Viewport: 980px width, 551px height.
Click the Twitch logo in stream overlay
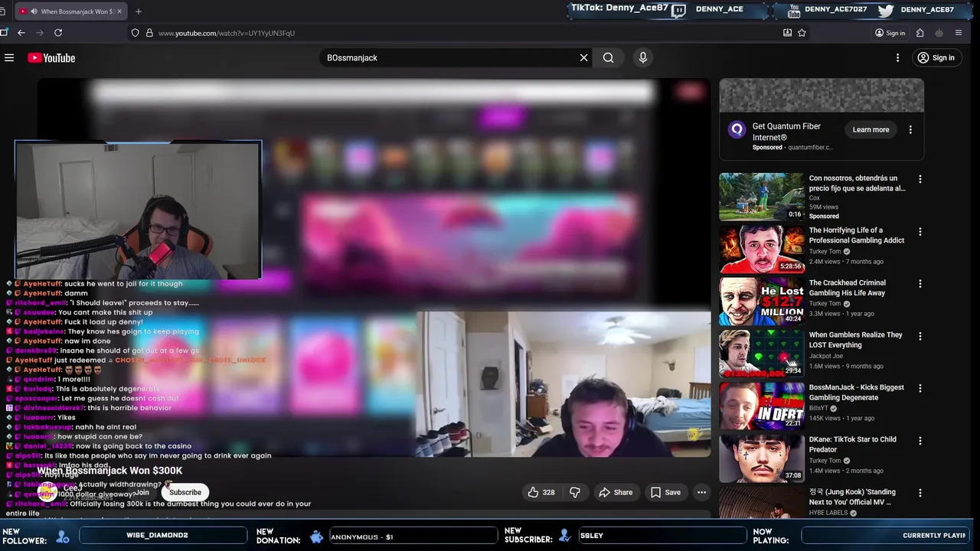click(678, 10)
